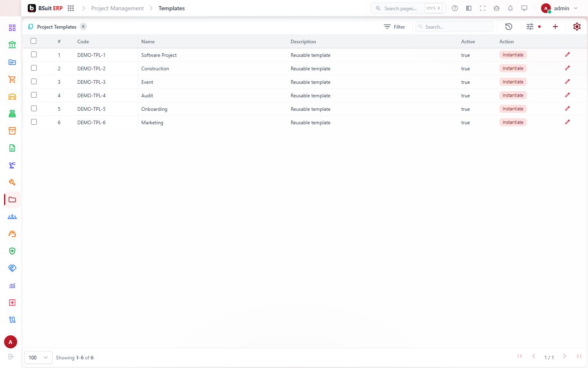Screen dimensions: 588x368
Task: Open the wrench maintenance sidebar icon
Action: [12, 182]
